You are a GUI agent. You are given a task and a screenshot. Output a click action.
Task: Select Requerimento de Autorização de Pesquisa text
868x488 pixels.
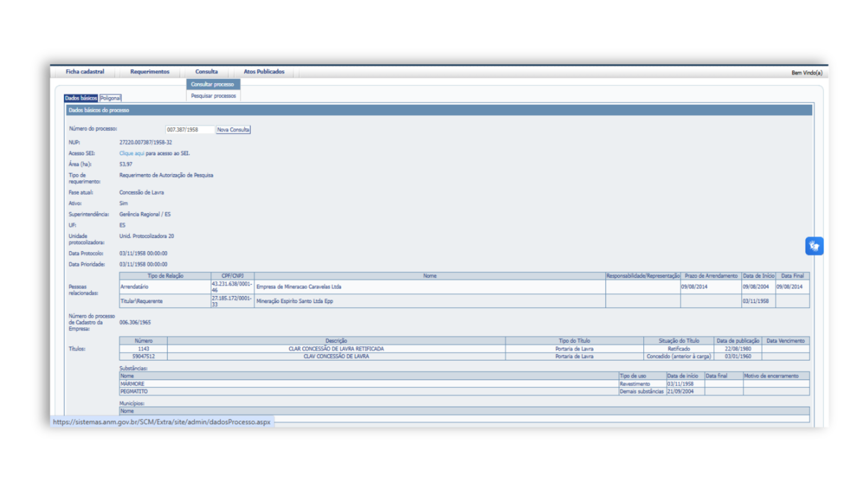[166, 175]
